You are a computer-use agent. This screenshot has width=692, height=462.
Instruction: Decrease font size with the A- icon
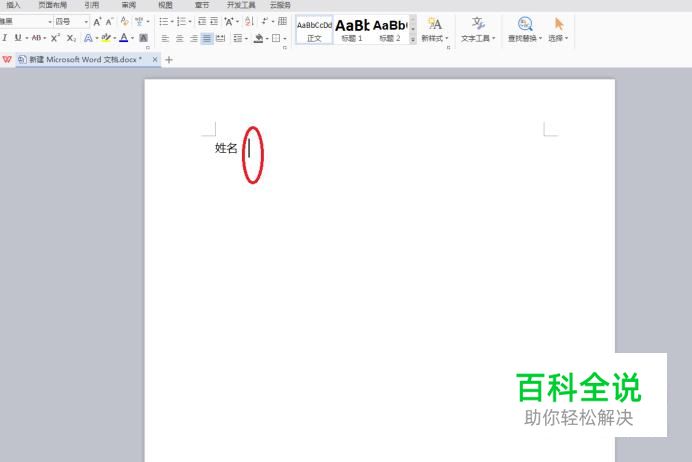(109, 21)
